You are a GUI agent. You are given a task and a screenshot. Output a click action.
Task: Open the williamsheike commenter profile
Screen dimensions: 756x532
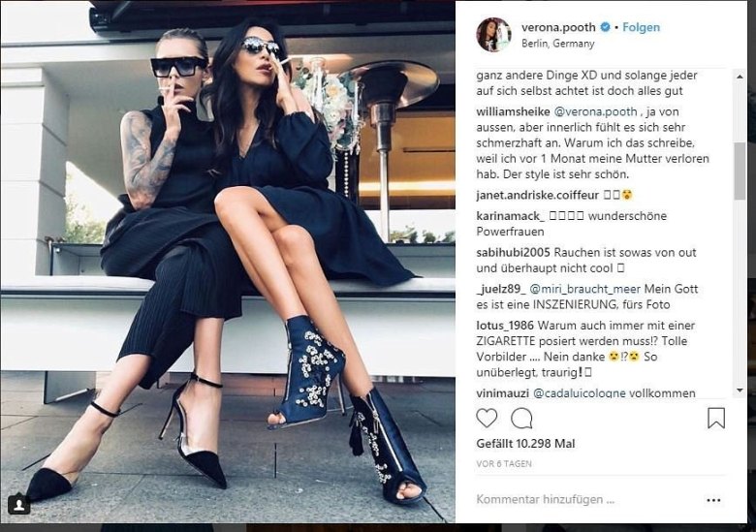pyautogui.click(x=513, y=111)
